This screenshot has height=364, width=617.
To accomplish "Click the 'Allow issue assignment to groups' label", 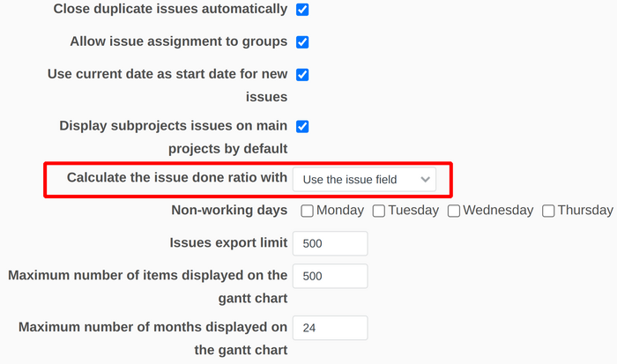I will [178, 42].
